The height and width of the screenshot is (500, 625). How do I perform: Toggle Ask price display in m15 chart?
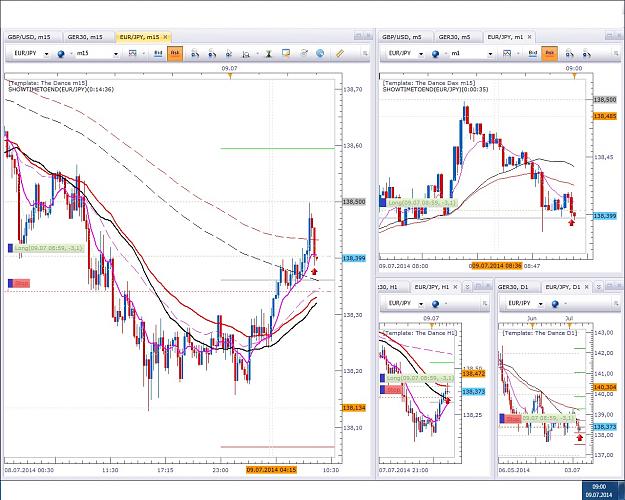175,53
